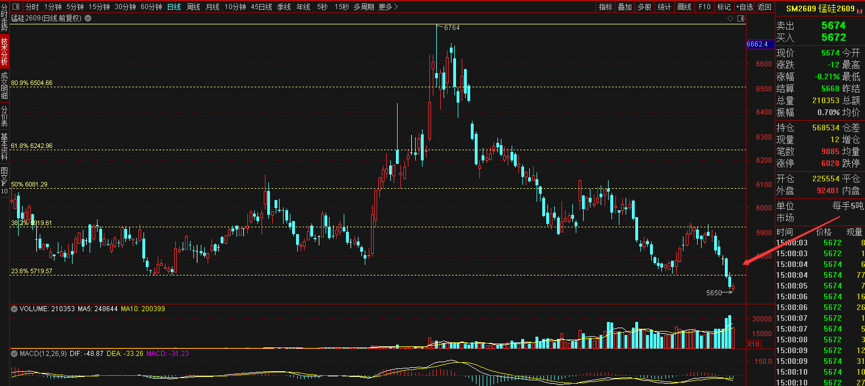Screen dimensions: 865x386
Task: Open the 图文F10 side tab
Action: coord(4,180)
